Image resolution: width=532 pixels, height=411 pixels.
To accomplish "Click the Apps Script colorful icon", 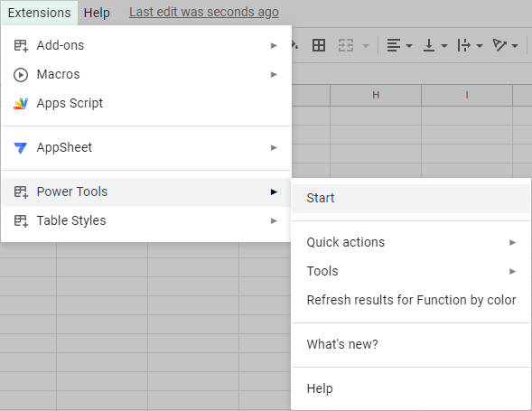I will click(x=21, y=104).
